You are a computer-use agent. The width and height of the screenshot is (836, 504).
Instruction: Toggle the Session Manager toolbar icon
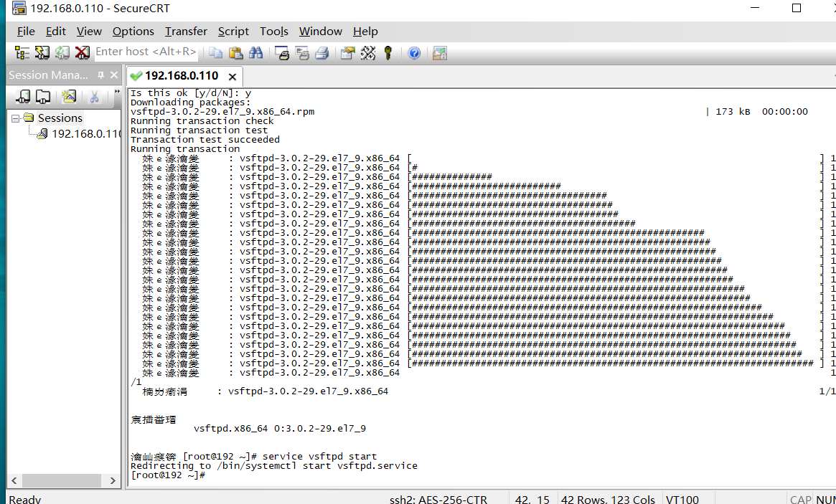(22, 53)
